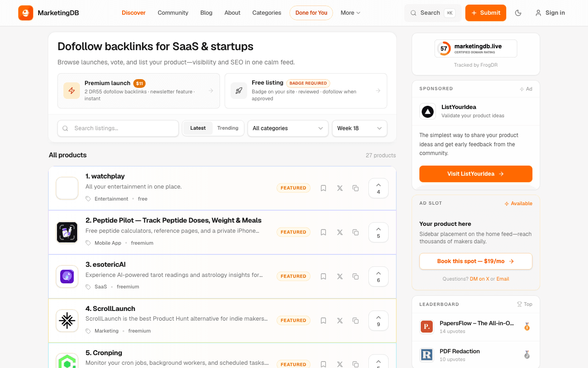Click the Leaderboard Top label
The width and height of the screenshot is (588, 368).
[525, 304]
